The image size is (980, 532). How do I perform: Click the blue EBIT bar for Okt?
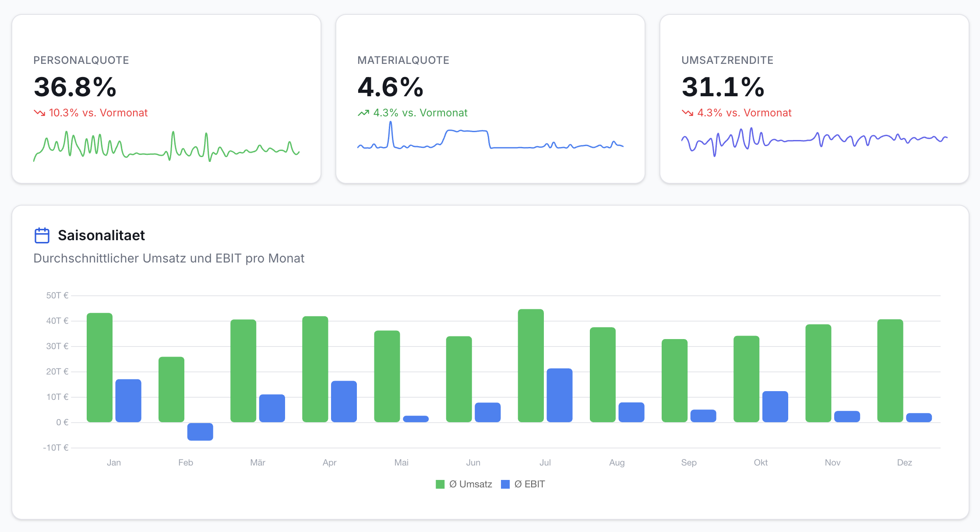(x=775, y=406)
